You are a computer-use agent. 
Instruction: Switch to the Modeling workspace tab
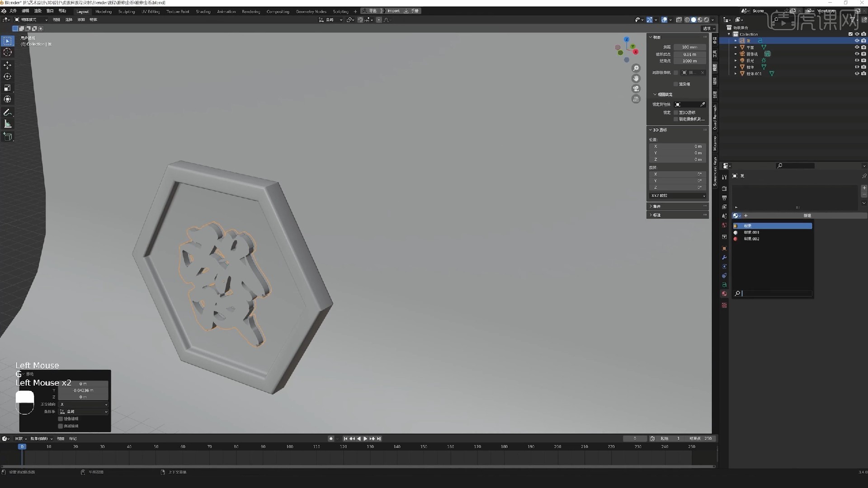(104, 11)
